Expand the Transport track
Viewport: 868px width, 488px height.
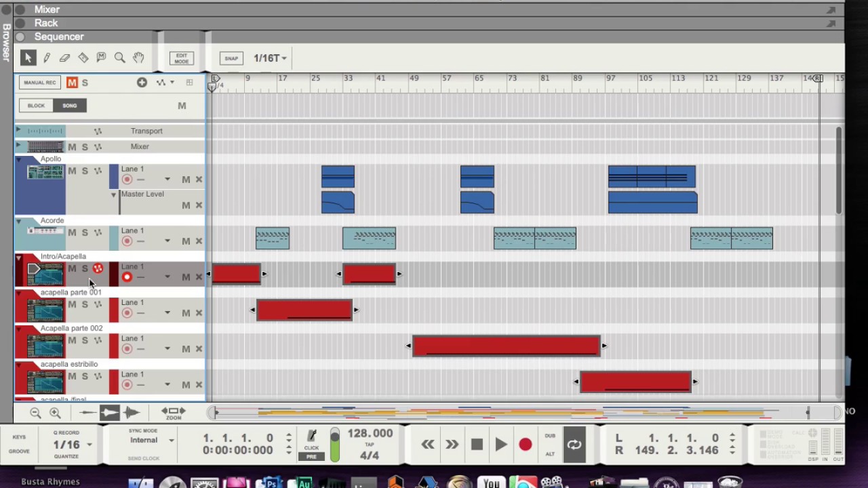coord(18,130)
